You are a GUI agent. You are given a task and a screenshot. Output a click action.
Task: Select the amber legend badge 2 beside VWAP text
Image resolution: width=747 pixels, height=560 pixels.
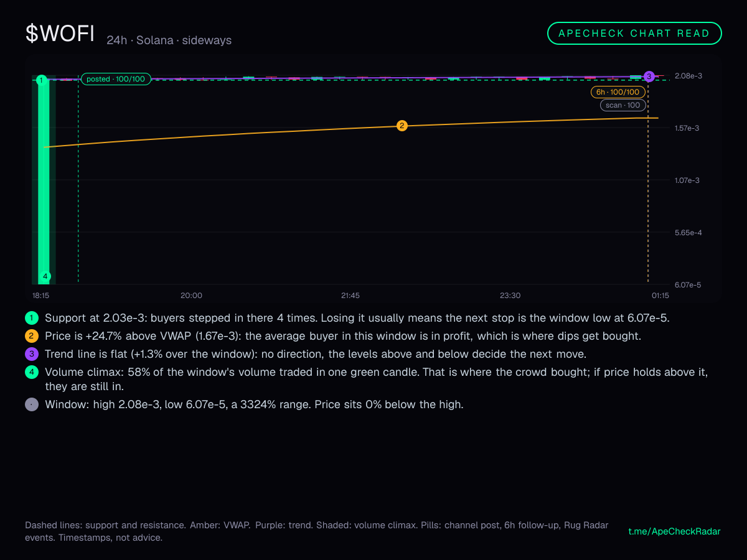(32, 336)
